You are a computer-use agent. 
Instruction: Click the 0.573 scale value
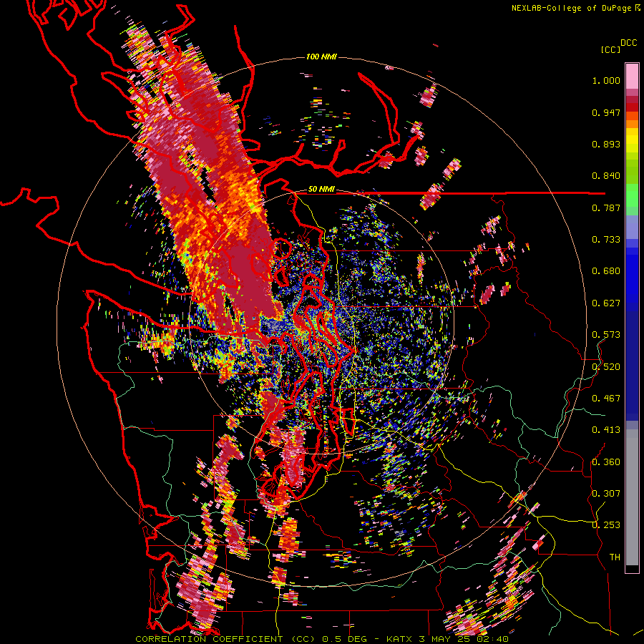[606, 335]
